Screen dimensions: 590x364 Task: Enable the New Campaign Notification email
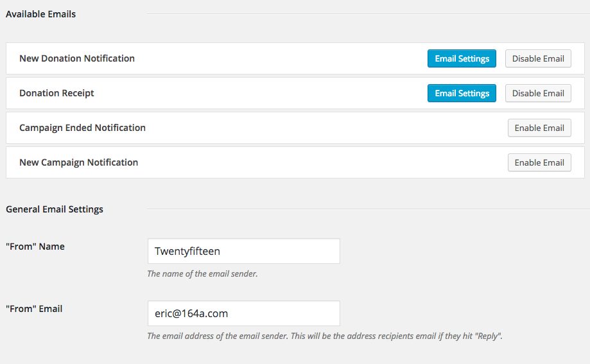tap(539, 162)
